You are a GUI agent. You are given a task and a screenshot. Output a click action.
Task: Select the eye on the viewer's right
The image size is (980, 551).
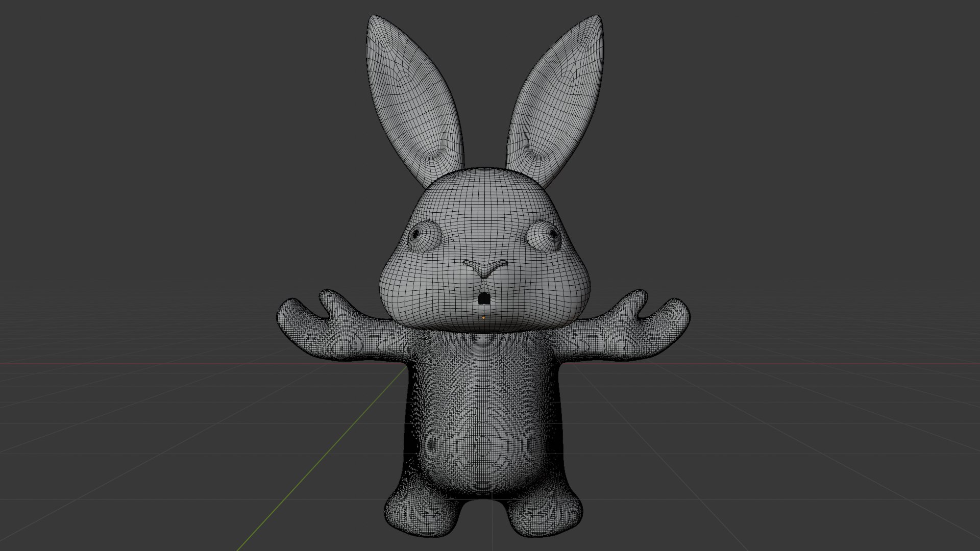[545, 236]
